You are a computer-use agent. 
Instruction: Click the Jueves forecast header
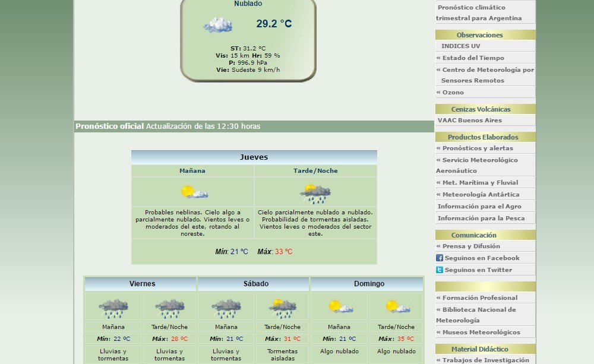tap(254, 157)
